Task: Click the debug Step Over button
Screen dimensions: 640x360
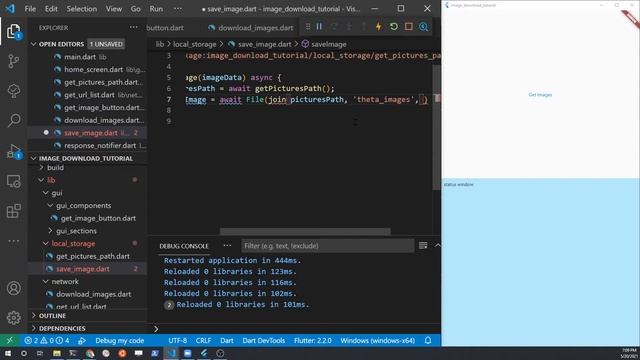Action: [x=334, y=27]
